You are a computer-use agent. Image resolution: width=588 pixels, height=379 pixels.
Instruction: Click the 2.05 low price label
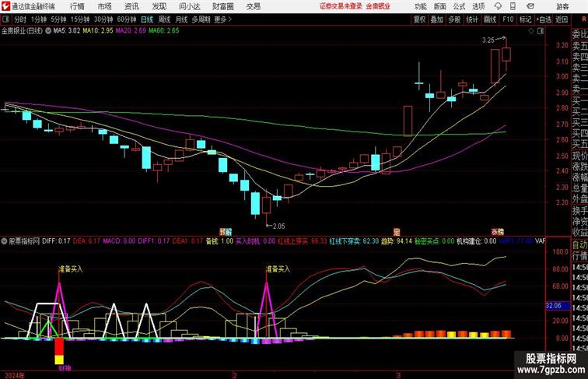point(278,226)
